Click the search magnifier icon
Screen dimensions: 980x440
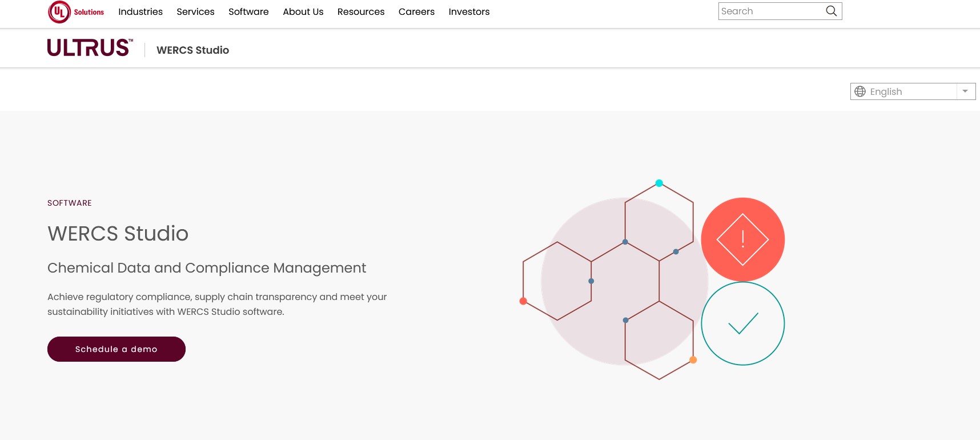[x=831, y=11]
